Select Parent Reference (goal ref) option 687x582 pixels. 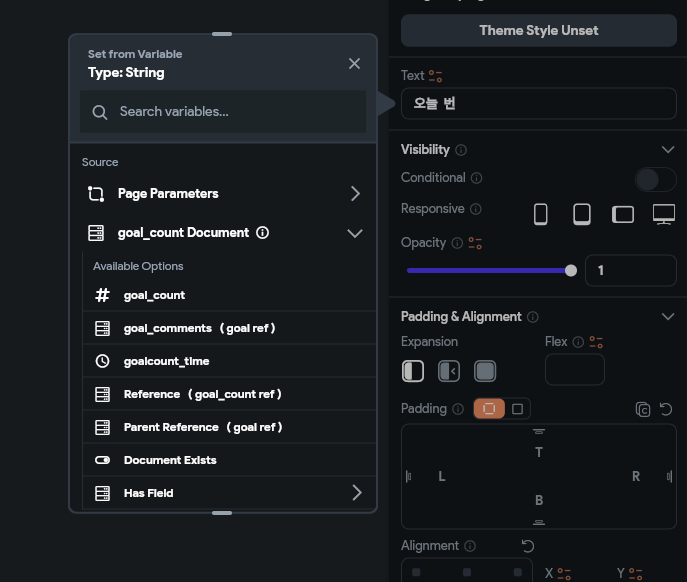click(x=229, y=427)
